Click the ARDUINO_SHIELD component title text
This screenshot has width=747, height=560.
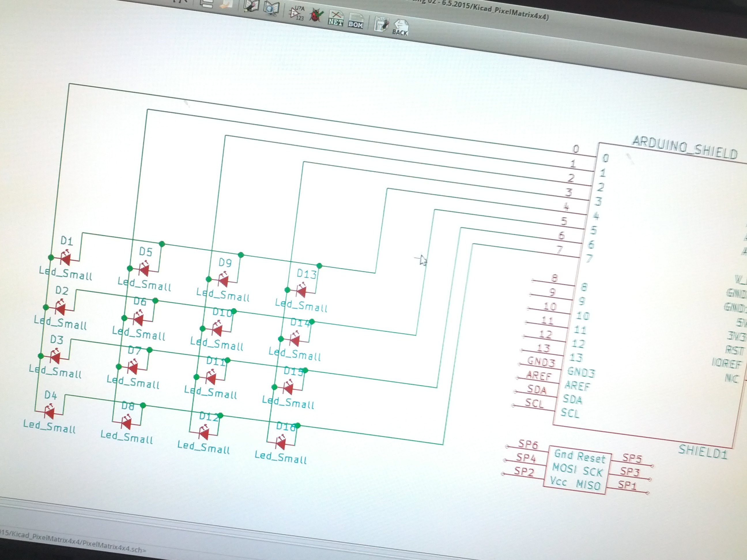[684, 147]
